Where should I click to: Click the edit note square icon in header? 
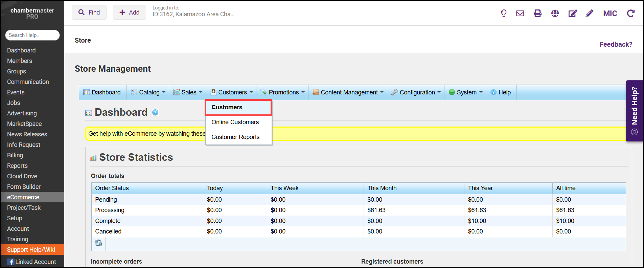573,14
